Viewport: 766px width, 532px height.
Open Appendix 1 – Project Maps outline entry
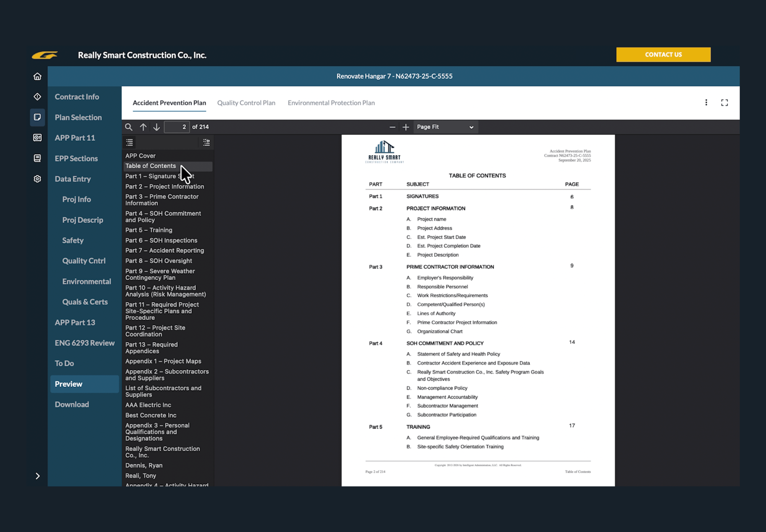point(163,361)
